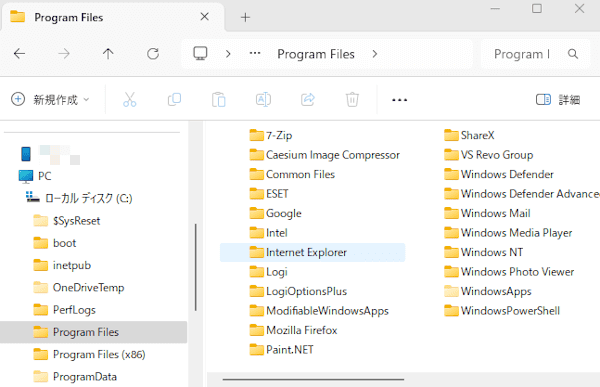This screenshot has width=600, height=387.
Task: Click Program Files breadcrumb in address bar
Action: pos(316,54)
